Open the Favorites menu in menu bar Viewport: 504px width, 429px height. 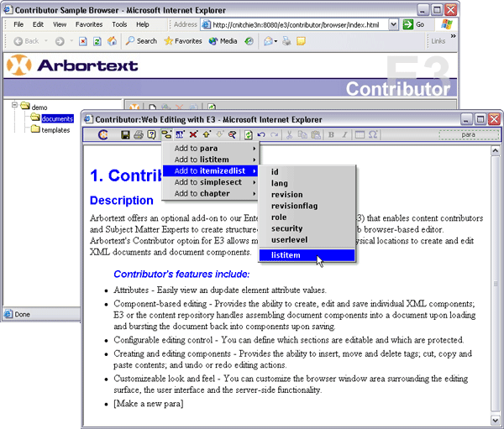click(x=89, y=24)
